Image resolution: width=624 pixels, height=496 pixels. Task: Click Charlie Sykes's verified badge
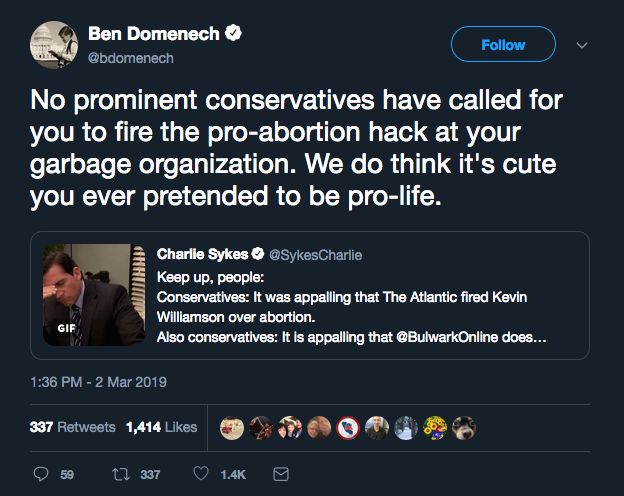[x=258, y=254]
